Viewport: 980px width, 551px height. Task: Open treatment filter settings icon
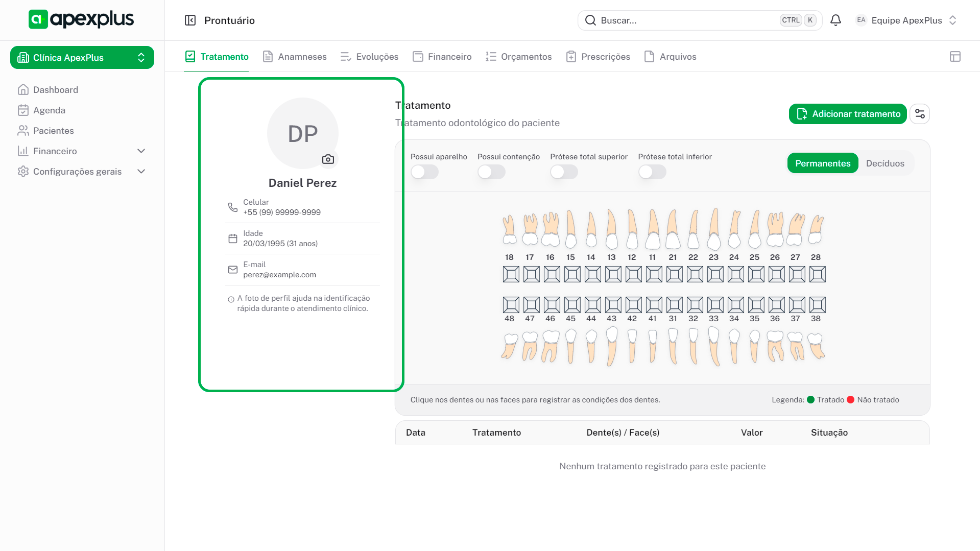click(920, 114)
